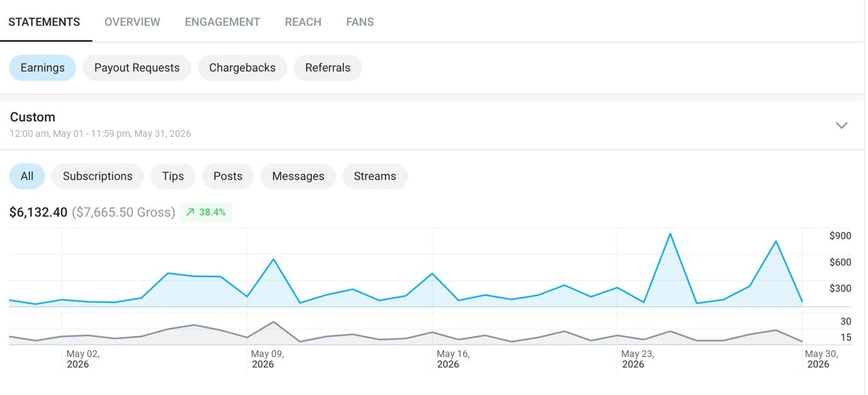Viewport: 868px width, 395px height.
Task: Select the Earnings statement filter
Action: tap(43, 68)
